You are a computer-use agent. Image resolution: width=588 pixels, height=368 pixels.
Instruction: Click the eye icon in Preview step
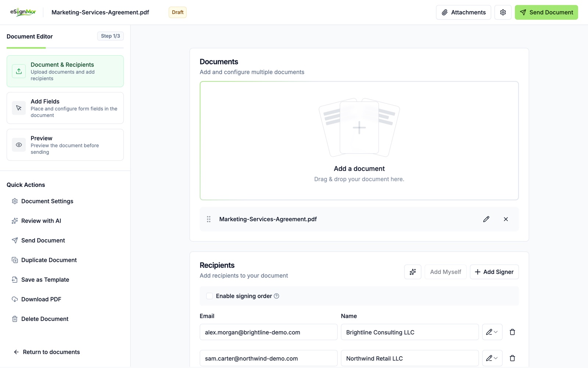(19, 145)
